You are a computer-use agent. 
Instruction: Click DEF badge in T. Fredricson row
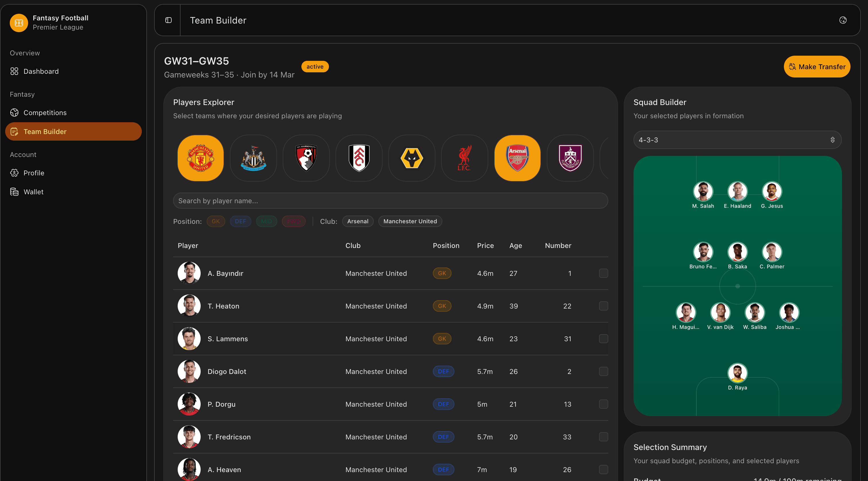[x=443, y=437]
